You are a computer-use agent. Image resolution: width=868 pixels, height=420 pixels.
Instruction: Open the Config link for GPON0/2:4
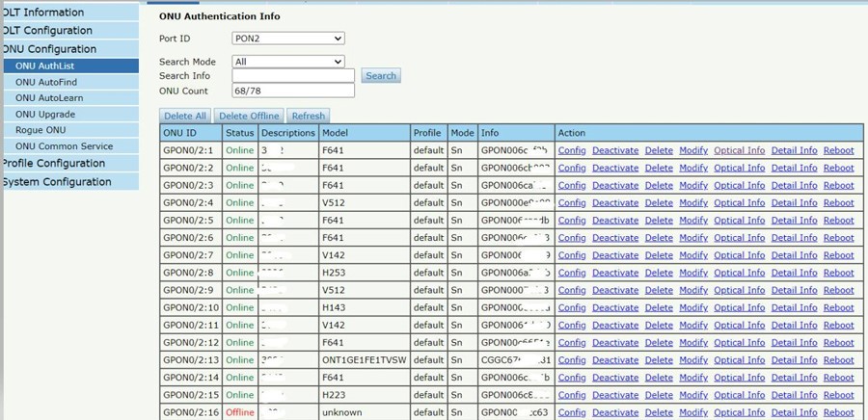pyautogui.click(x=572, y=203)
